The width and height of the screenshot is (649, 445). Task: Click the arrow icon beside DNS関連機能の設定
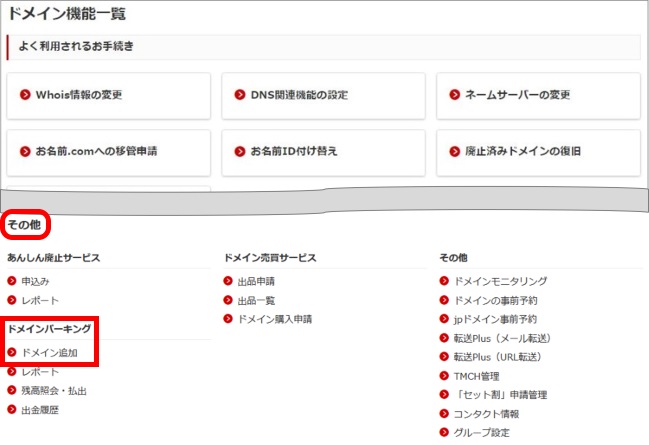tap(240, 95)
